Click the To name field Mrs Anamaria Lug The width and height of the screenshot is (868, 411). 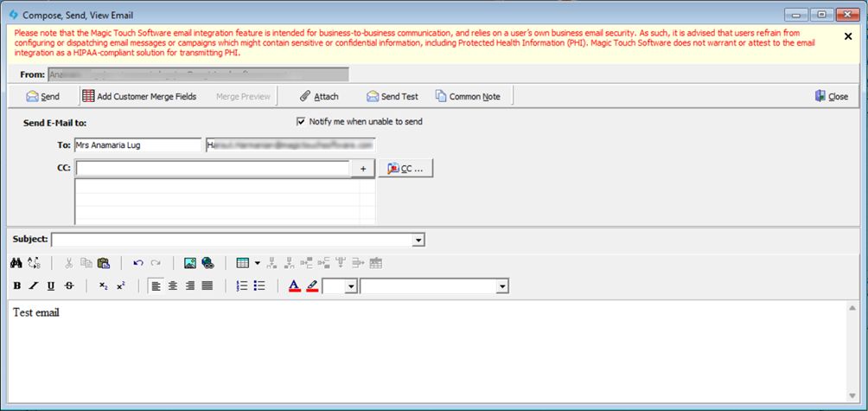137,145
